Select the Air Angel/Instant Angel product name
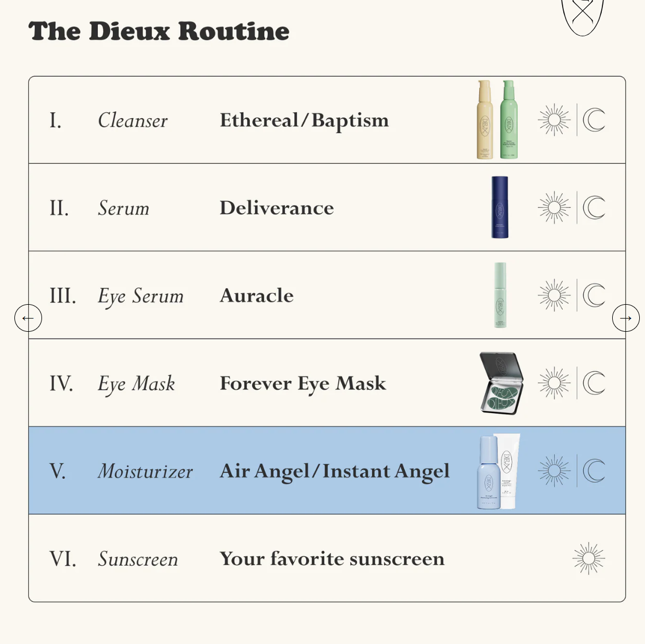645x644 pixels. (335, 471)
